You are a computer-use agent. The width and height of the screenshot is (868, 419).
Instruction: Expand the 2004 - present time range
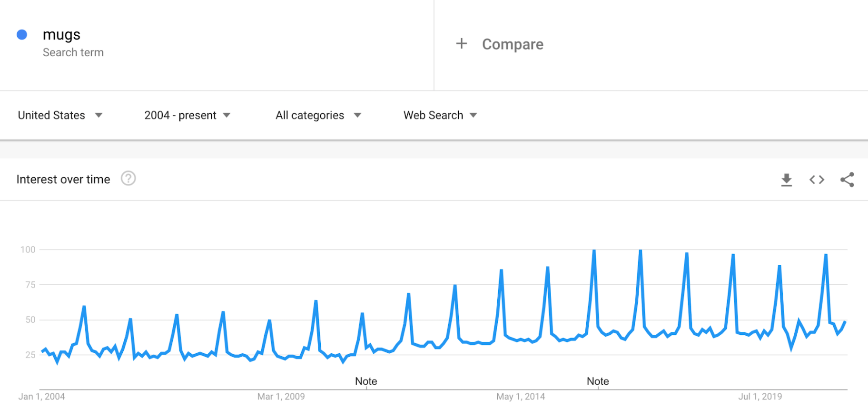pyautogui.click(x=187, y=115)
